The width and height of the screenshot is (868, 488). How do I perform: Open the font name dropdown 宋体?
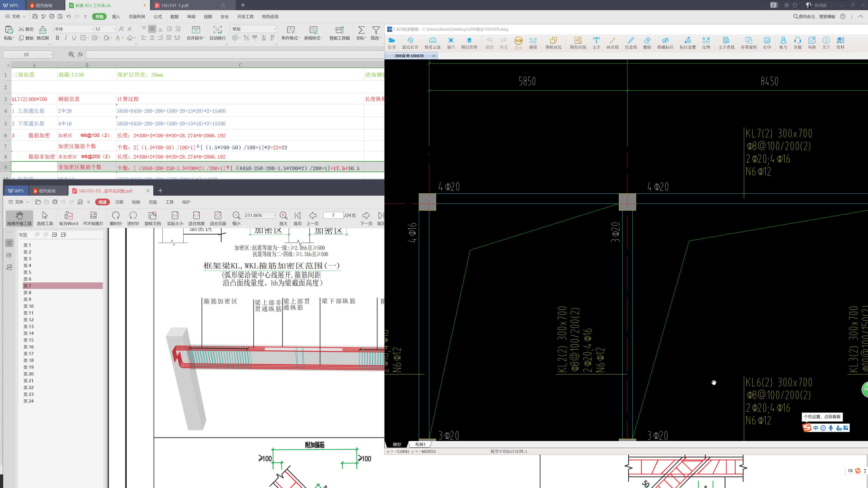point(92,29)
